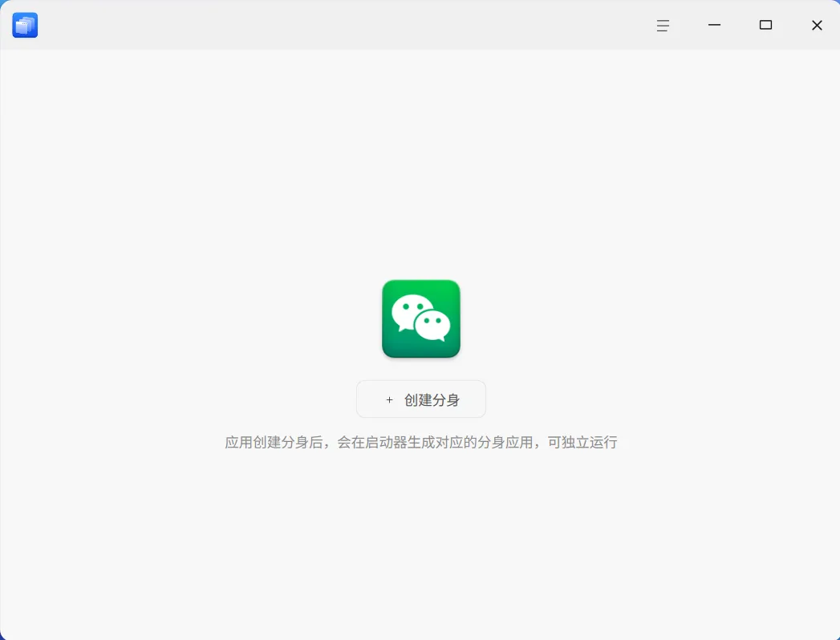840x640 pixels.
Task: Close the window
Action: pyautogui.click(x=817, y=25)
